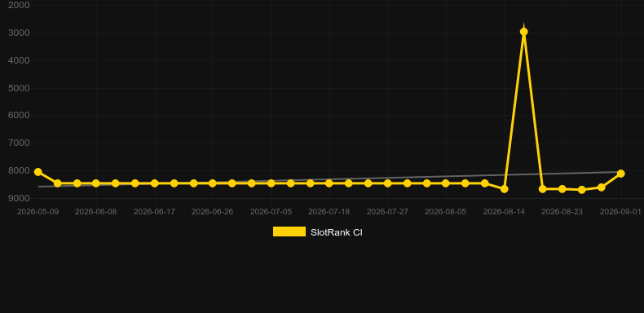Click the data point above 2026-06-08
Image resolution: width=644 pixels, height=313 pixels.
(x=95, y=183)
